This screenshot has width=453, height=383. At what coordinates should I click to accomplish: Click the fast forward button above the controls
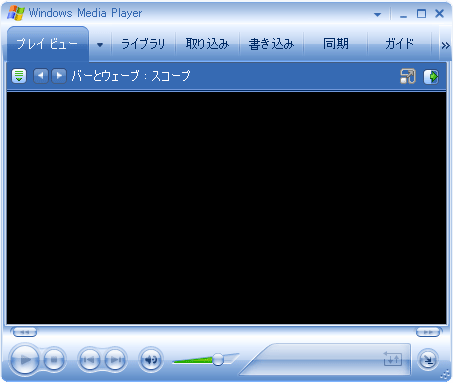point(428,332)
